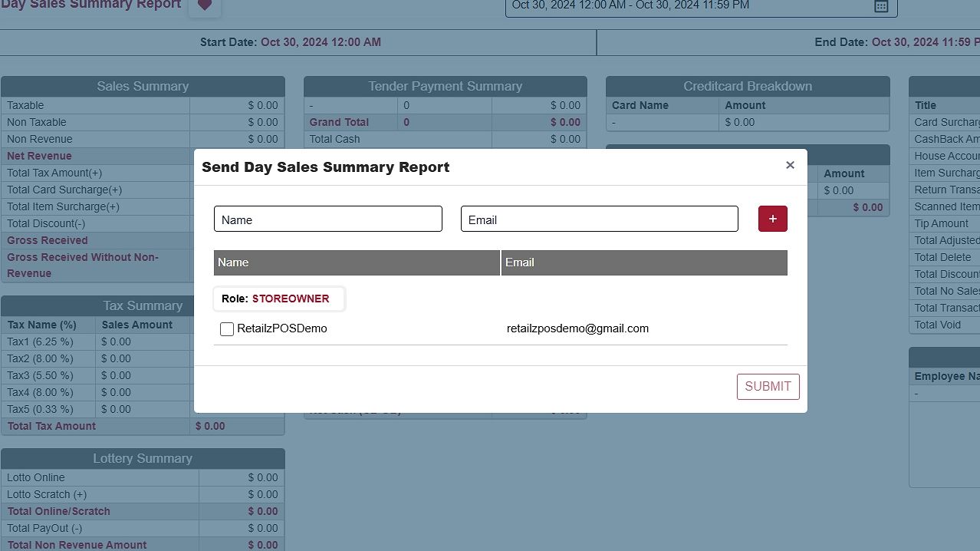Tick the RetailzPOSDemo checkbox
Viewport: 980px width, 551px height.
pyautogui.click(x=227, y=329)
